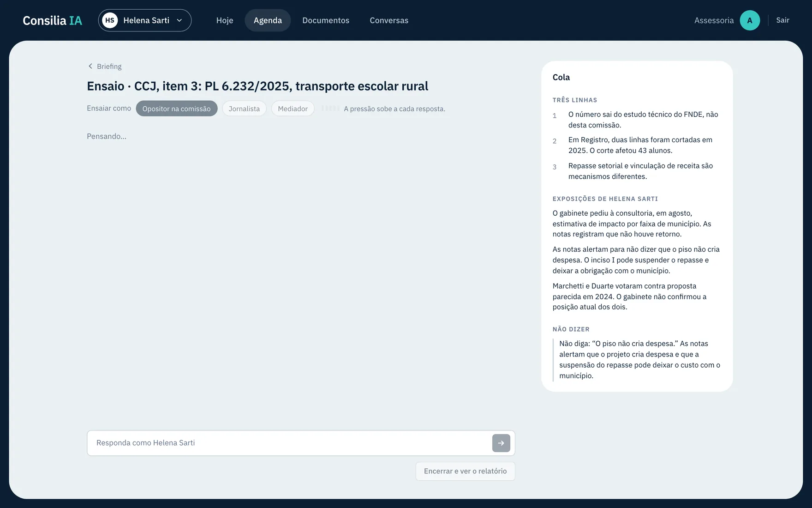Click the Cola panel heading
The image size is (812, 508).
coord(561,78)
